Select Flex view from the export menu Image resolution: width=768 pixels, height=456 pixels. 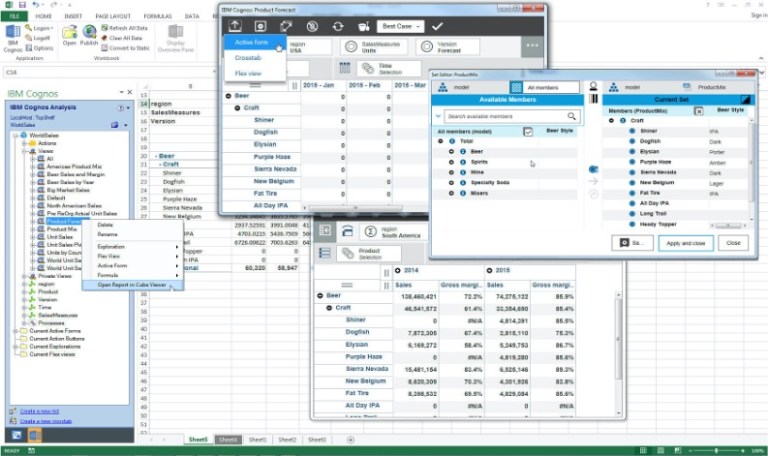pos(255,73)
